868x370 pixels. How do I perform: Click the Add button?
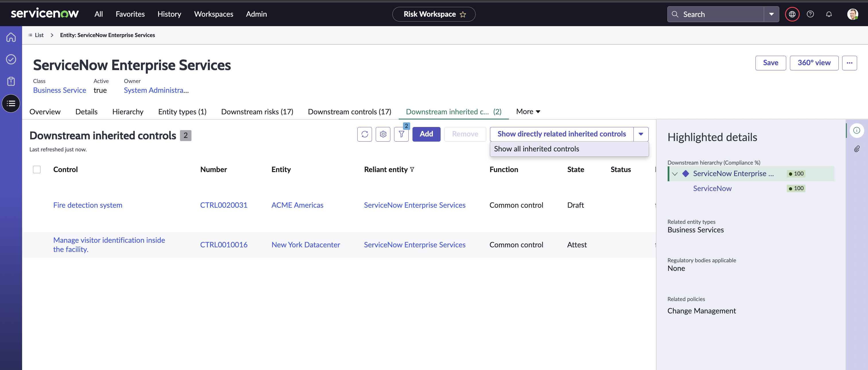click(426, 134)
